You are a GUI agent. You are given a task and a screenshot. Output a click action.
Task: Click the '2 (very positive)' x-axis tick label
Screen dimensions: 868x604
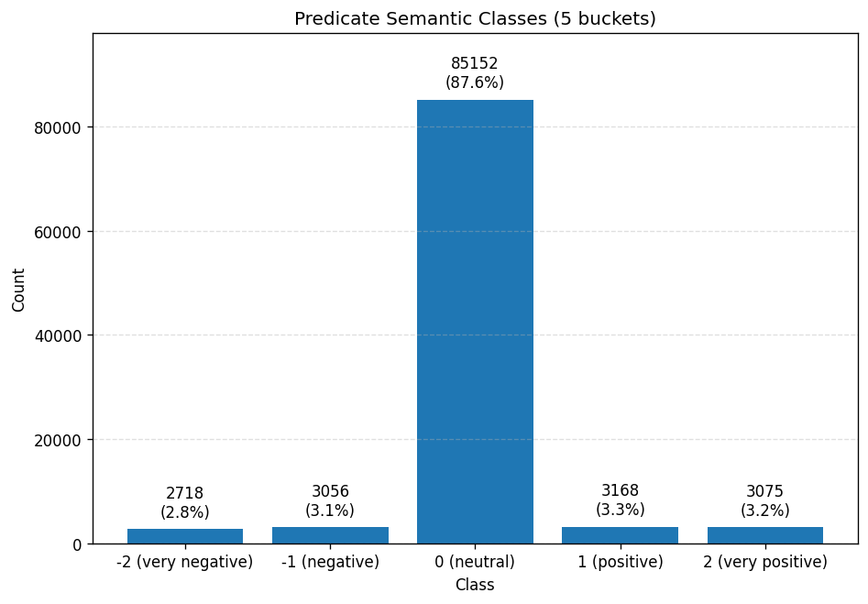pyautogui.click(x=764, y=562)
